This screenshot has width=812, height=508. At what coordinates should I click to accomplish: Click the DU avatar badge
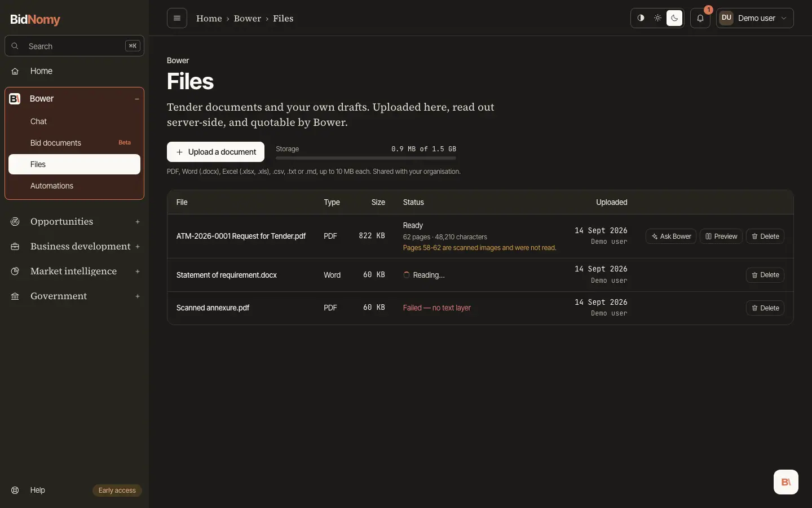click(x=726, y=18)
